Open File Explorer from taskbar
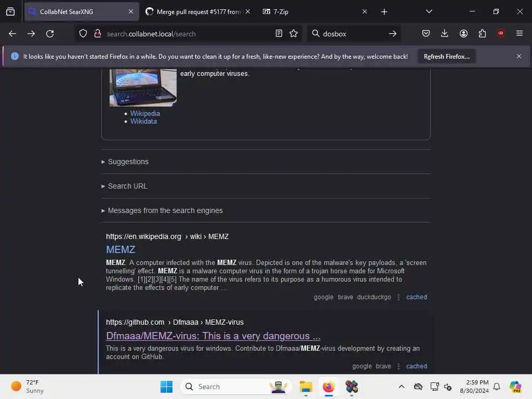The height and width of the screenshot is (399, 532). [x=305, y=387]
